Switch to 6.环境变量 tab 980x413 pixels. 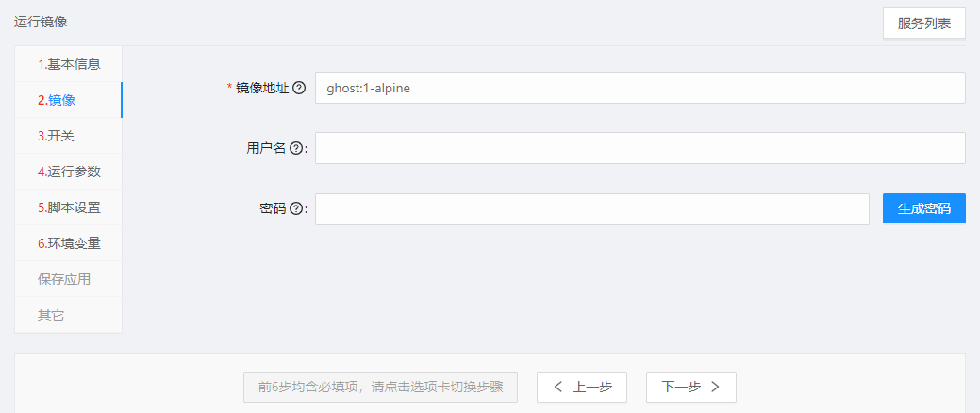[69, 243]
